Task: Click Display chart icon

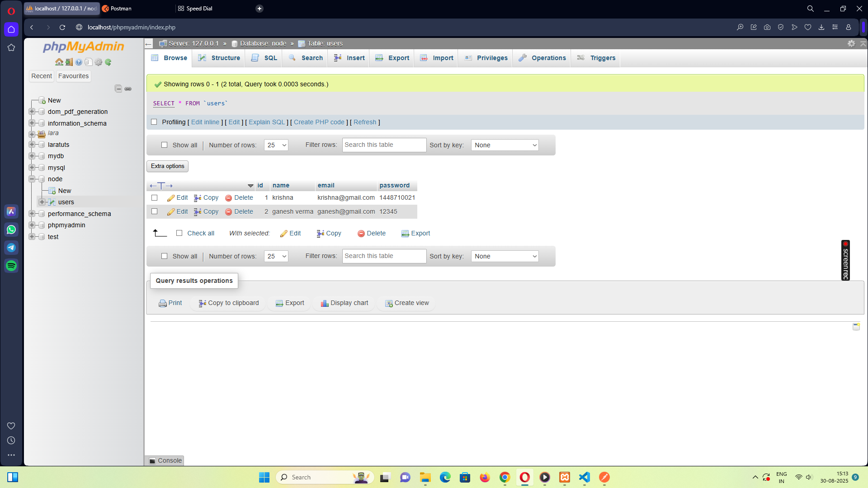Action: coord(325,304)
